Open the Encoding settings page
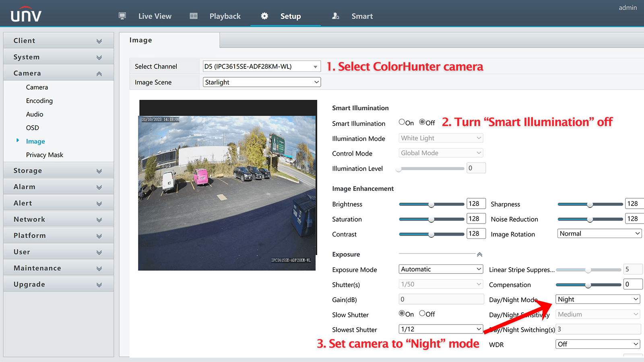 (x=39, y=101)
